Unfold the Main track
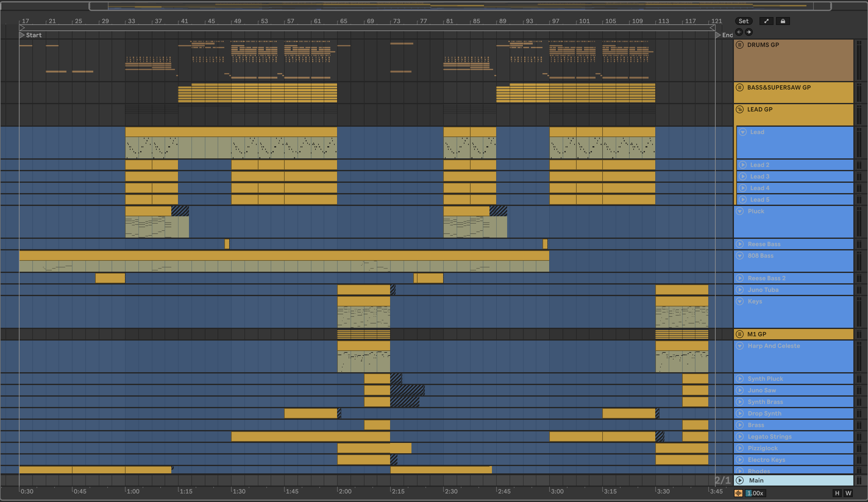 coord(740,480)
